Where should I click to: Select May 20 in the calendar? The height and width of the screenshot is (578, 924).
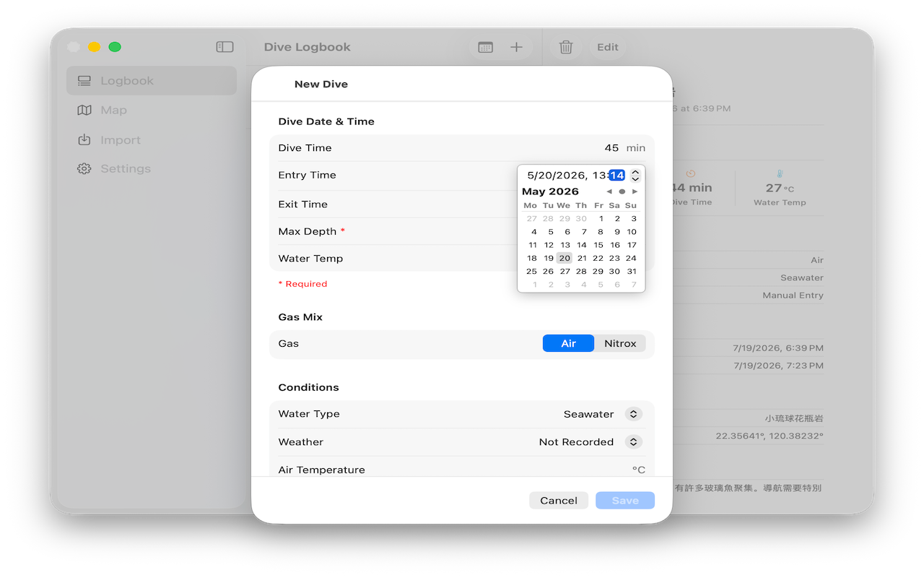[x=565, y=258]
